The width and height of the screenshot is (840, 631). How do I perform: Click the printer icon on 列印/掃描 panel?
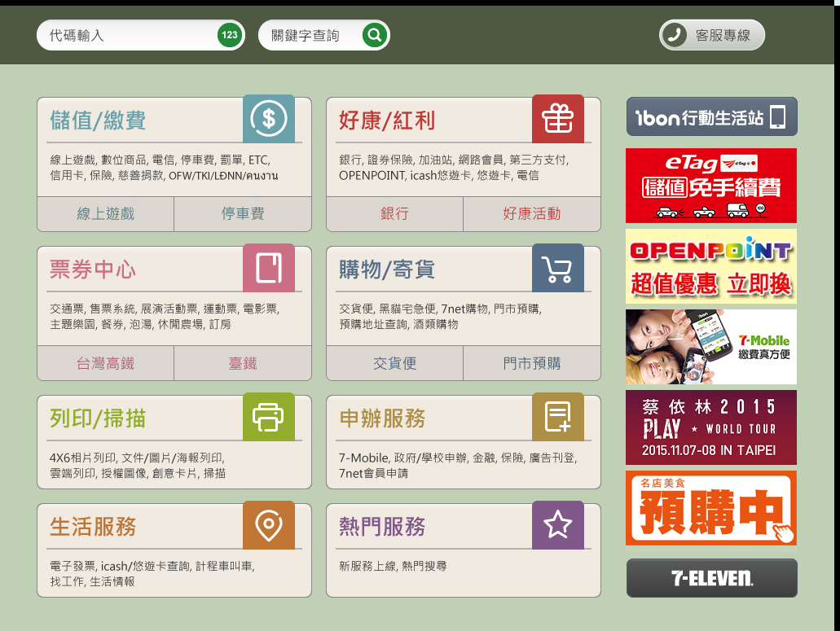(x=269, y=417)
